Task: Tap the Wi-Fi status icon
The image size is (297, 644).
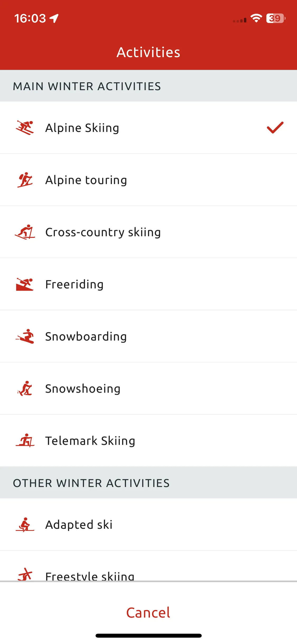Action: (256, 18)
